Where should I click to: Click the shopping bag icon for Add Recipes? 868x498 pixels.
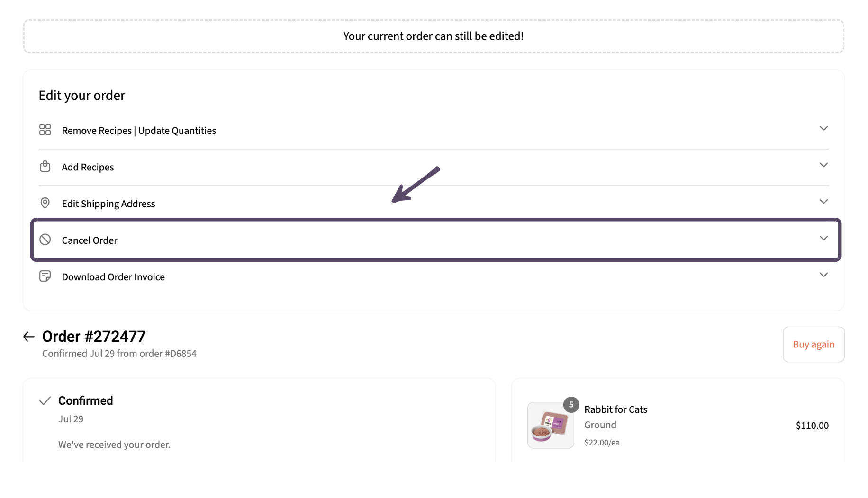coord(45,166)
